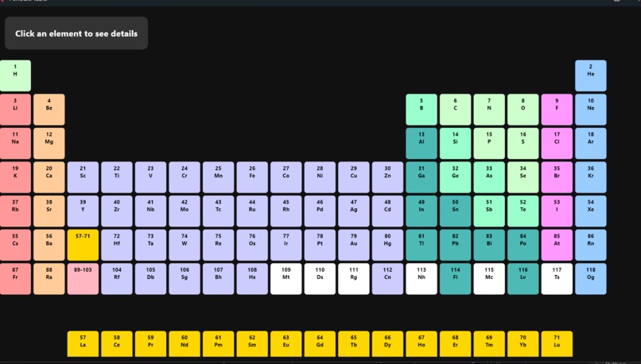Select the Nitrogen (N) tile
This screenshot has width=641, height=364.
coord(489,110)
